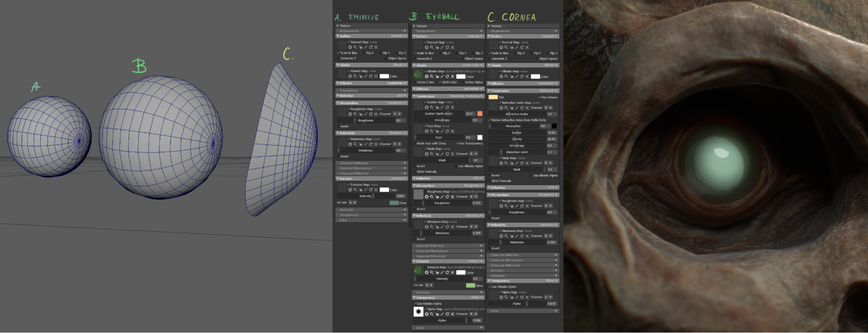Clear the Refractive Index Map in Cornea panel

coord(527,108)
